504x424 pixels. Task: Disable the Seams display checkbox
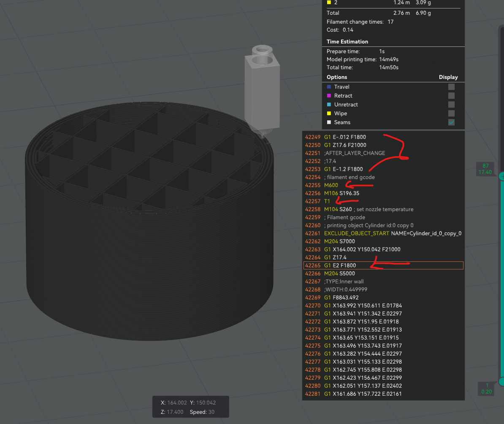click(x=451, y=122)
